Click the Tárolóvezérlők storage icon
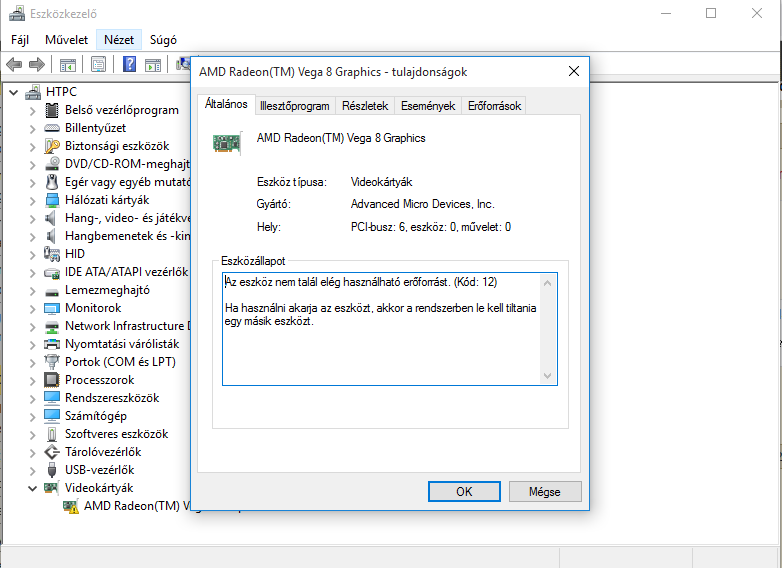This screenshot has width=782, height=568. click(x=52, y=452)
